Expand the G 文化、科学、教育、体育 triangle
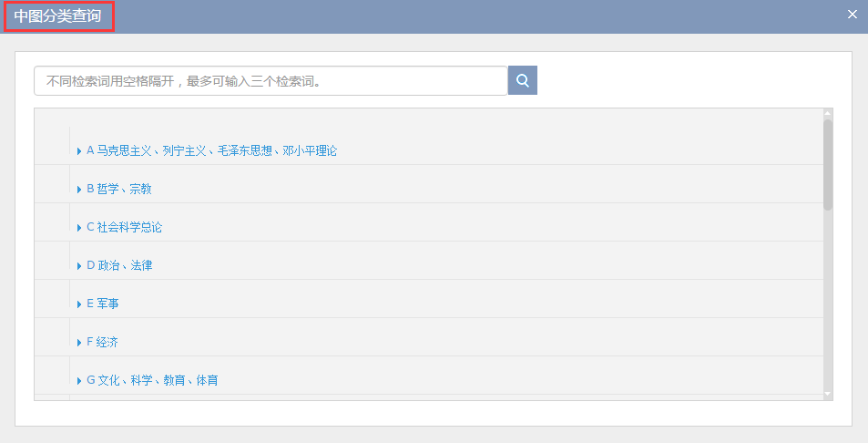 [x=79, y=381]
